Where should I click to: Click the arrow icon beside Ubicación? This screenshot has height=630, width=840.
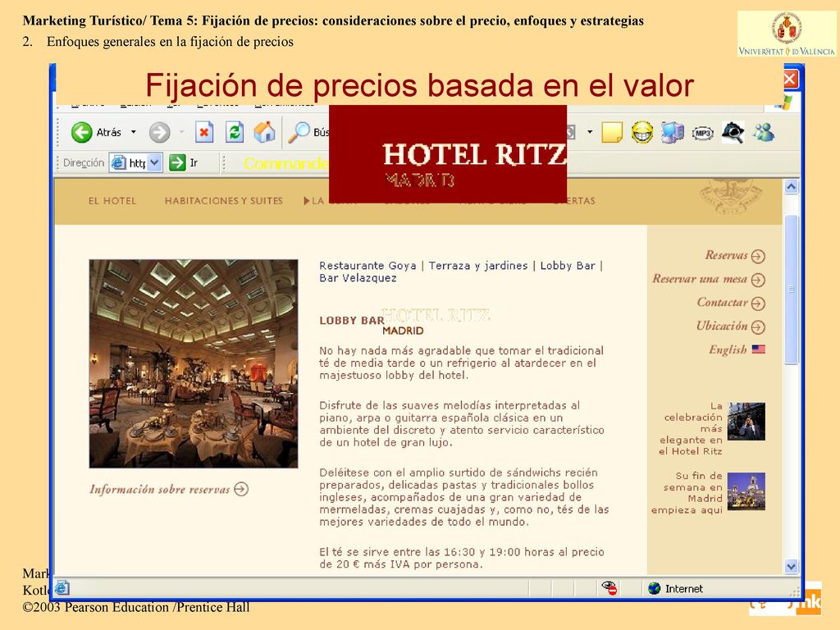click(758, 326)
